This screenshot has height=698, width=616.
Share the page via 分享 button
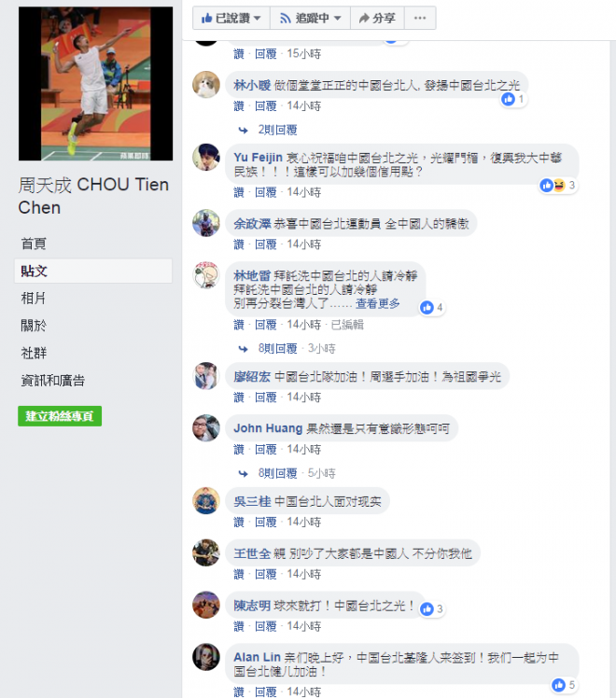coord(377,19)
